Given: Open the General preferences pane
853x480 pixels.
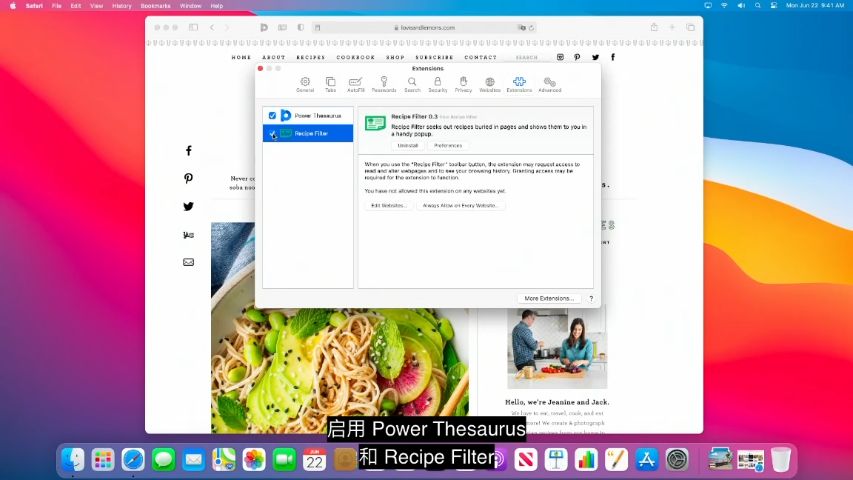Looking at the screenshot, I should [304, 84].
